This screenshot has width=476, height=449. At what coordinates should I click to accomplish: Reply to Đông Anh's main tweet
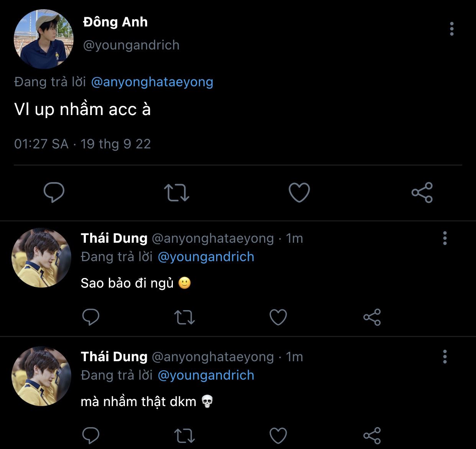coord(54,192)
